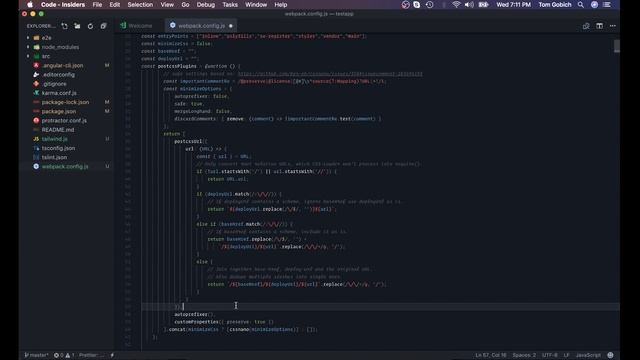Image resolution: width=640 pixels, height=360 pixels.
Task: Split the editor view
Action: tap(599, 26)
